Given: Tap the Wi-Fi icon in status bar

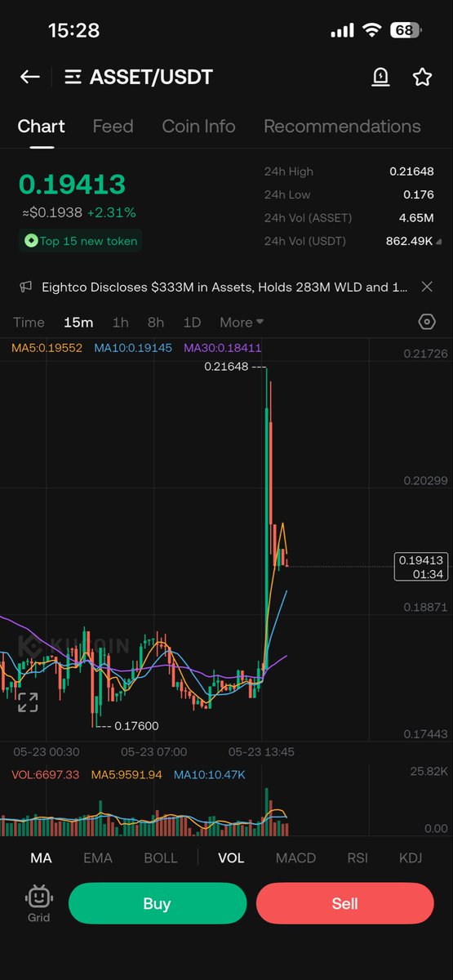Looking at the screenshot, I should click(x=373, y=30).
